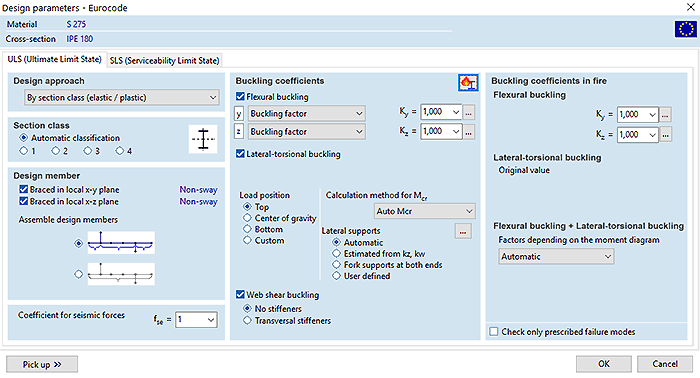Choose the second assemble design members radio
Screen dimensions: 700x378
coord(79,274)
